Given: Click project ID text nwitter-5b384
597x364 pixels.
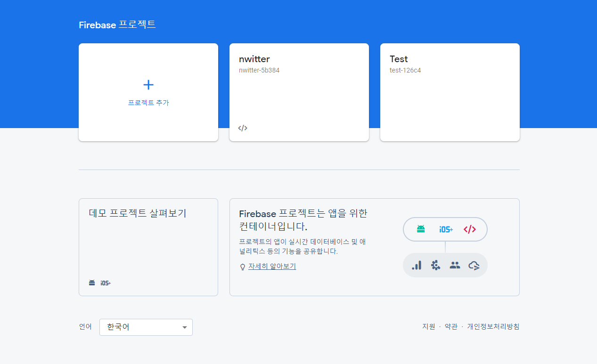Looking at the screenshot, I should [x=260, y=71].
